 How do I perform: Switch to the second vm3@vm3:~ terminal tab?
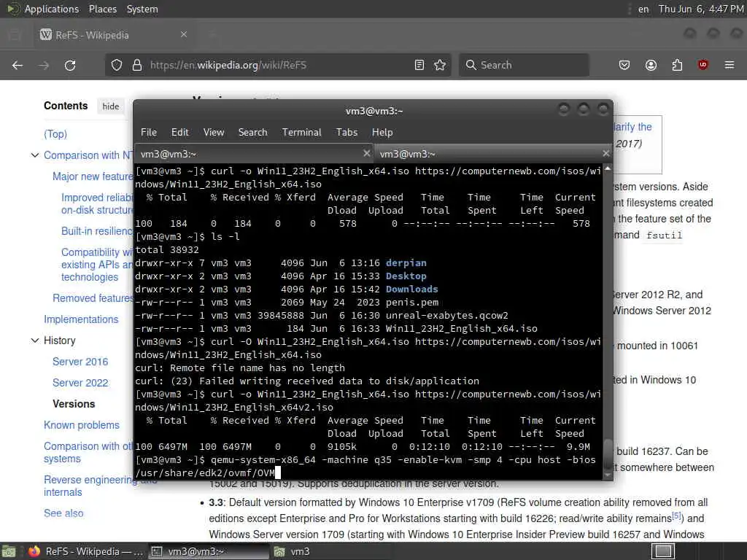point(493,154)
